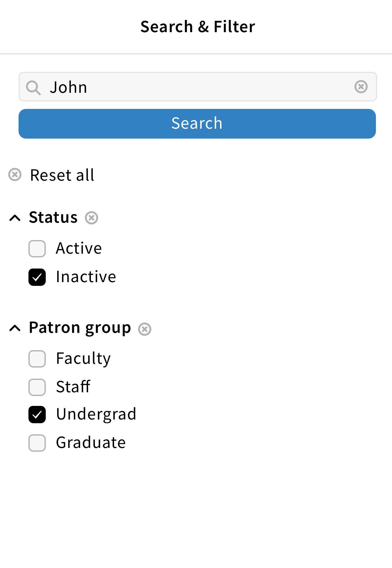The height and width of the screenshot is (568, 392).
Task: Click the Status section heading
Action: [x=53, y=217]
